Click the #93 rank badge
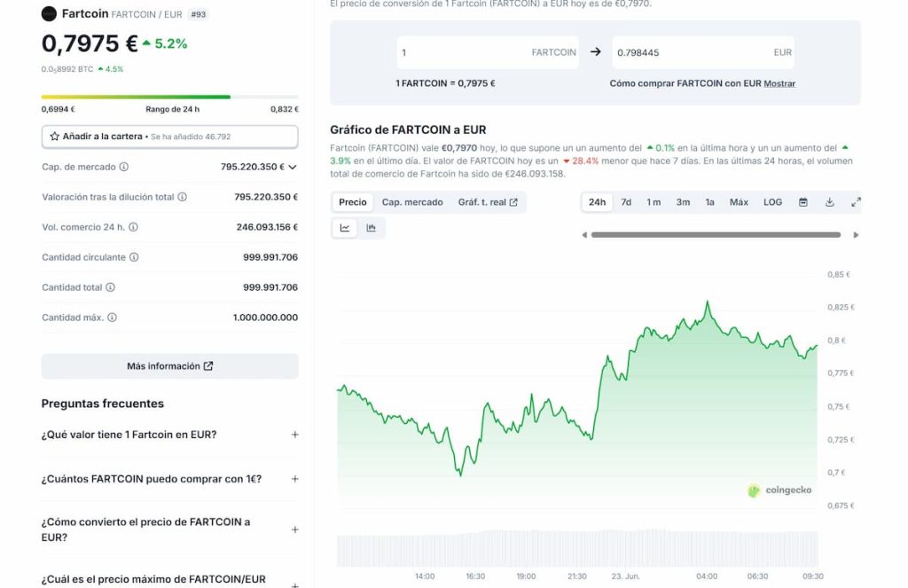908x588 pixels. 198,14
